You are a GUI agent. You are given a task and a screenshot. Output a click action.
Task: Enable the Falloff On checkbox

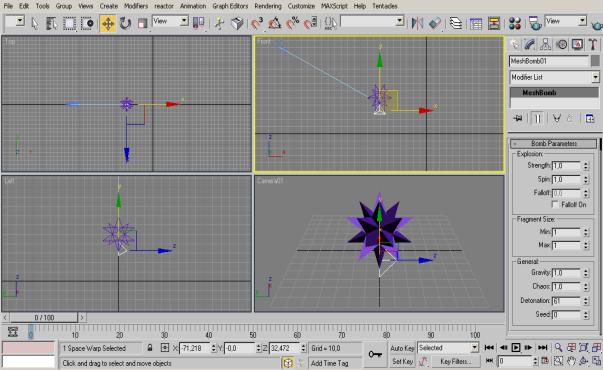coord(555,205)
